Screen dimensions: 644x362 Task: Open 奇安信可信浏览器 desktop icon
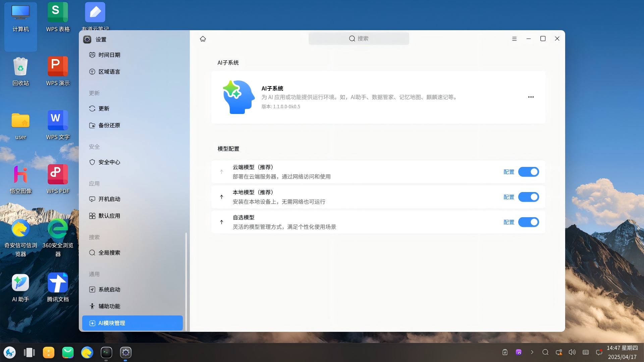(x=20, y=238)
